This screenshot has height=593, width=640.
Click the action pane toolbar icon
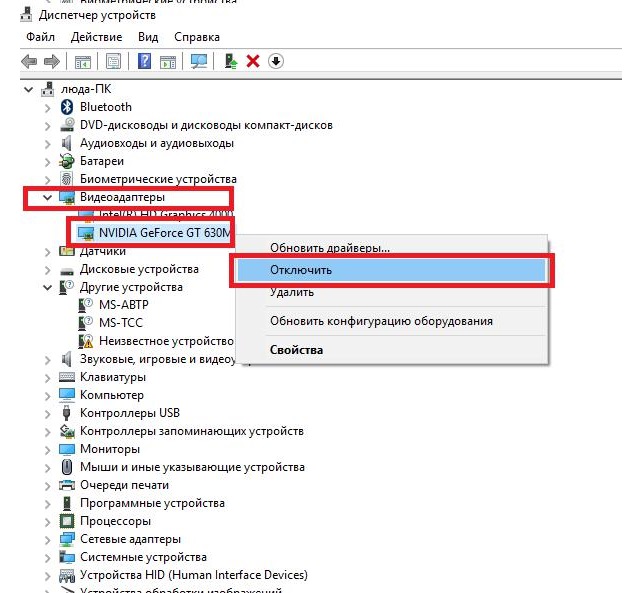click(168, 62)
